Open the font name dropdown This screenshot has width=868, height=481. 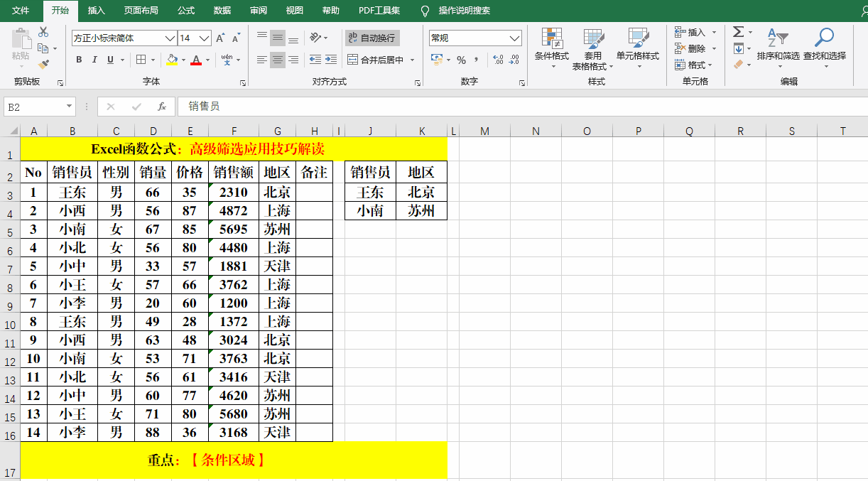tap(170, 38)
